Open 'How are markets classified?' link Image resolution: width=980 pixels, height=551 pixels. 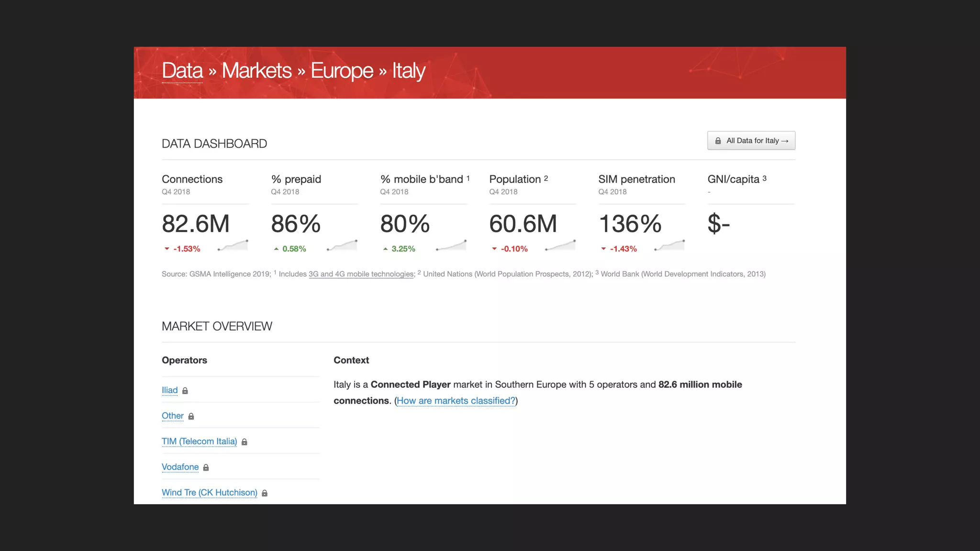(x=456, y=401)
